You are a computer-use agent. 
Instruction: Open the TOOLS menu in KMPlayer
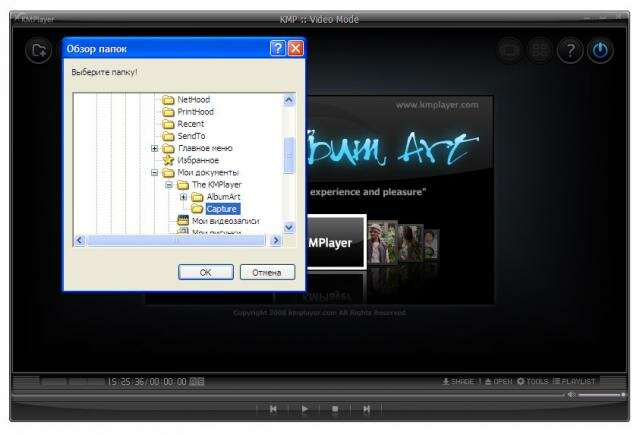click(x=533, y=382)
